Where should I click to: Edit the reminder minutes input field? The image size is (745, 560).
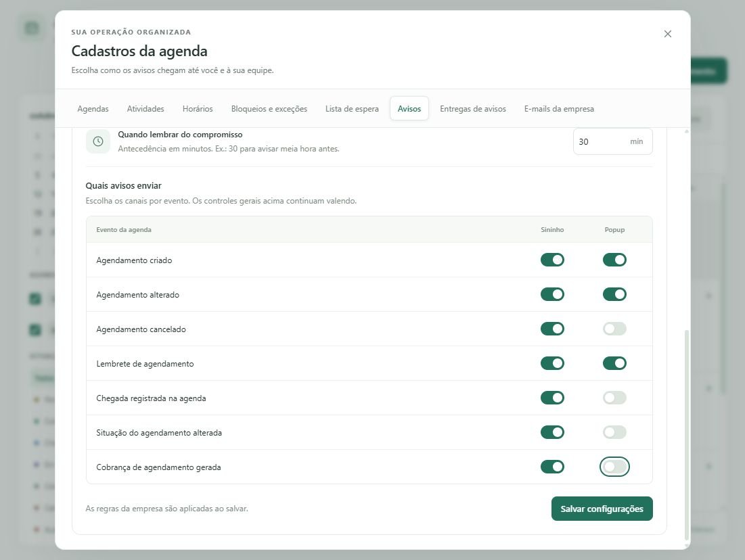pyautogui.click(x=613, y=141)
